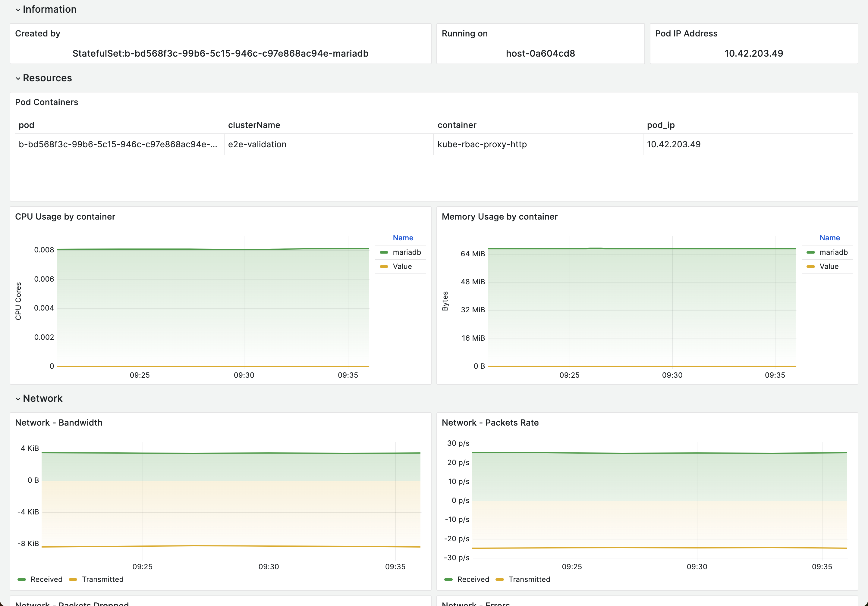The height and width of the screenshot is (606, 868).
Task: Sort Pod Containers table by pod column
Action: pos(27,125)
